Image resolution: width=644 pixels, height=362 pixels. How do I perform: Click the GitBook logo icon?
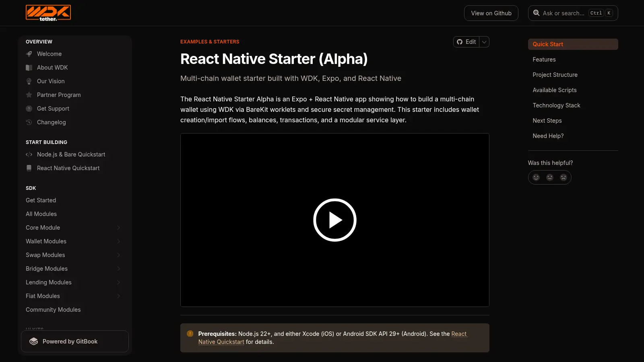pyautogui.click(x=34, y=341)
